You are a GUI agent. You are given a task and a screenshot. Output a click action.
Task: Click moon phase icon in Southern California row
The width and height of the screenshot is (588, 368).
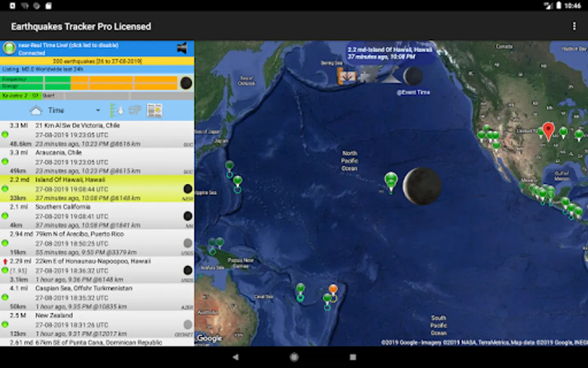pos(188,216)
